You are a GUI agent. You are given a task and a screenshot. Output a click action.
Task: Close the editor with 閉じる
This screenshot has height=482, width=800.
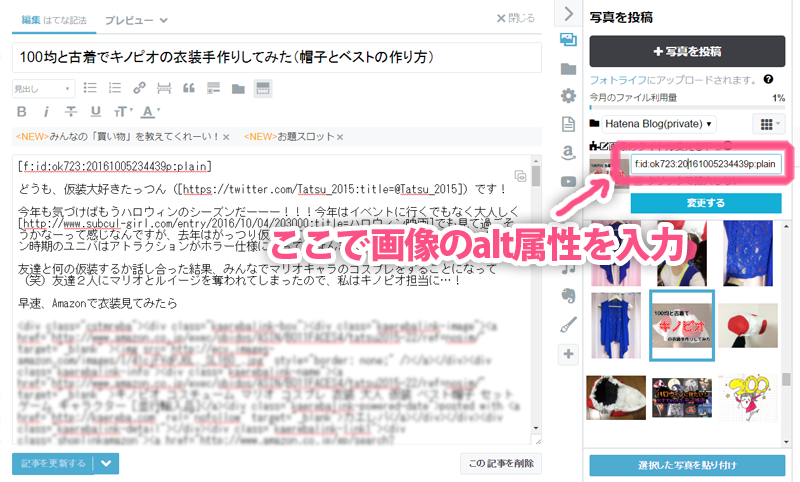pos(516,18)
